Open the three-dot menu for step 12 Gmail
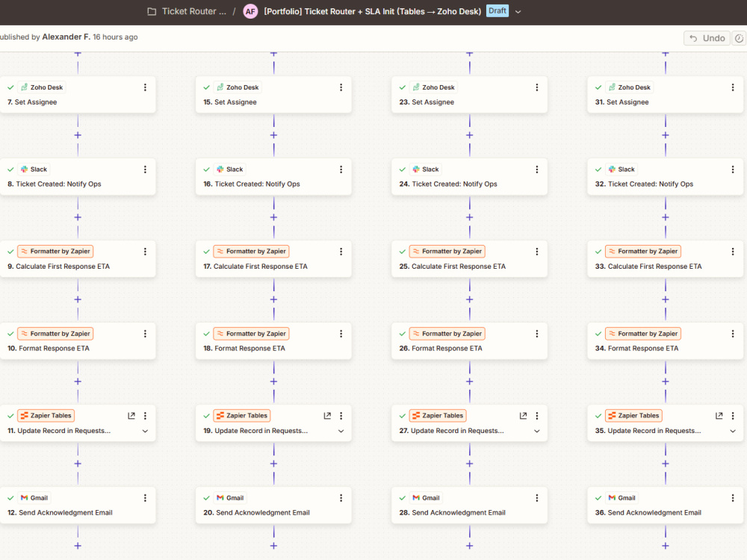Viewport: 747px width, 560px height. point(146,498)
